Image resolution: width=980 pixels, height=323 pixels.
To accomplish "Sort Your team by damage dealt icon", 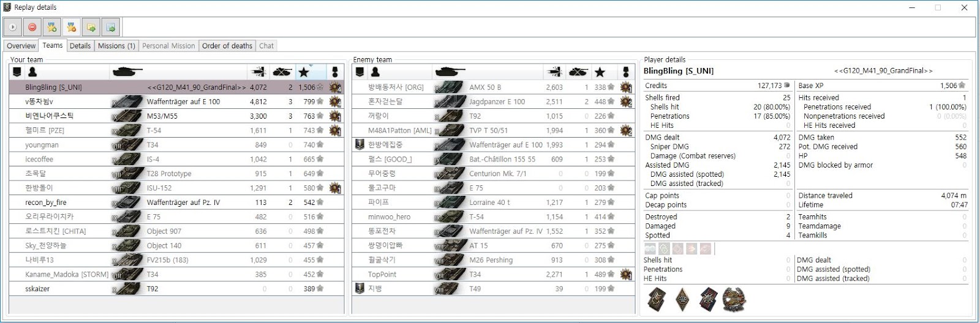I will [258, 72].
